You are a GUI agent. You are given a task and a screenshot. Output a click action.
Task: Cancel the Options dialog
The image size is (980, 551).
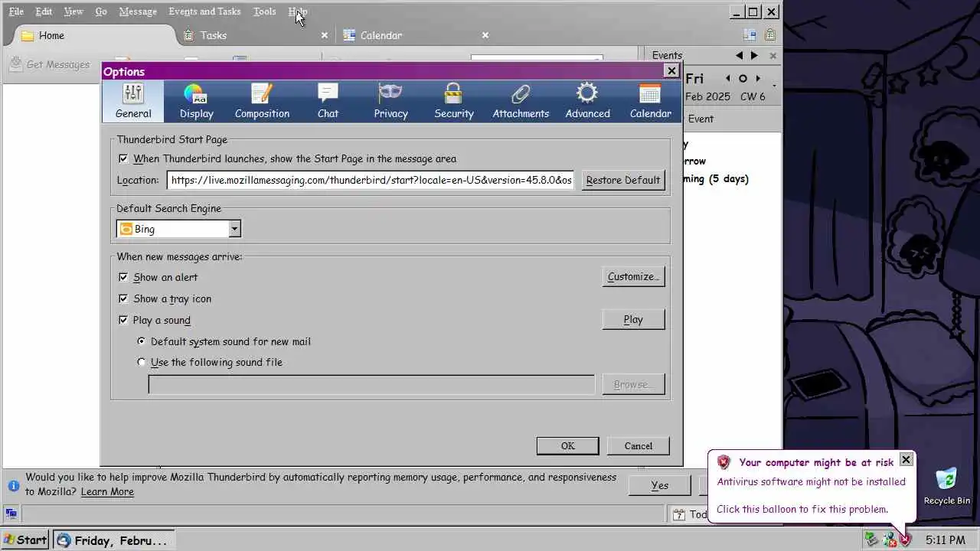pyautogui.click(x=639, y=446)
